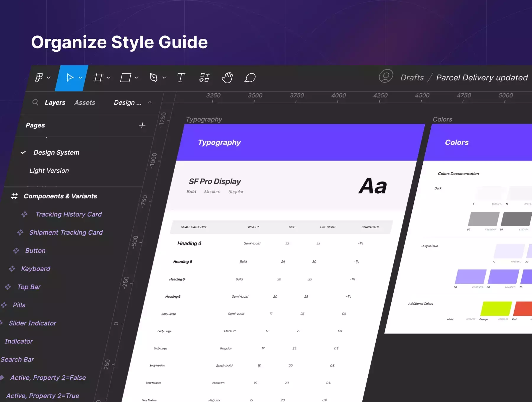Click the SCALE CATEGORY column header
This screenshot has height=402, width=532.
click(194, 227)
